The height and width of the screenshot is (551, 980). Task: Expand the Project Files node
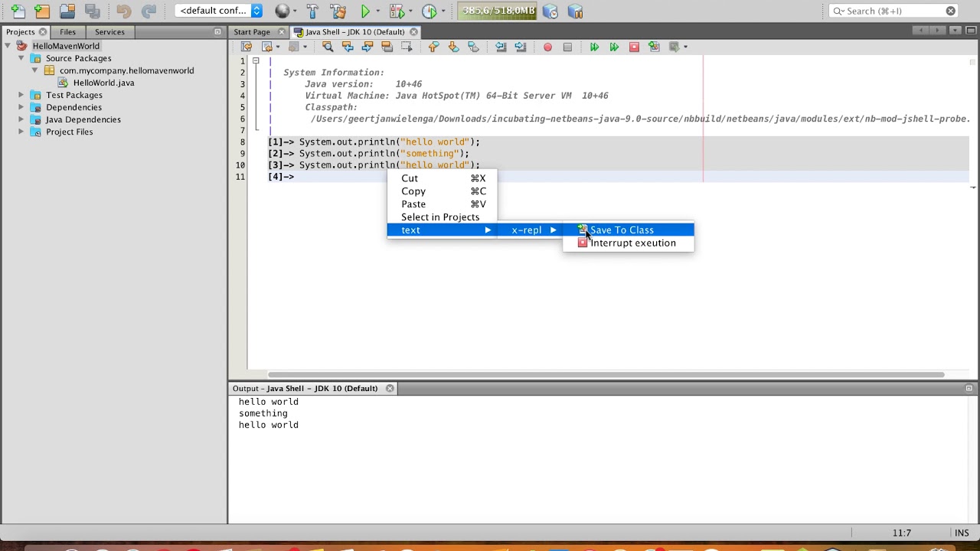click(x=21, y=132)
